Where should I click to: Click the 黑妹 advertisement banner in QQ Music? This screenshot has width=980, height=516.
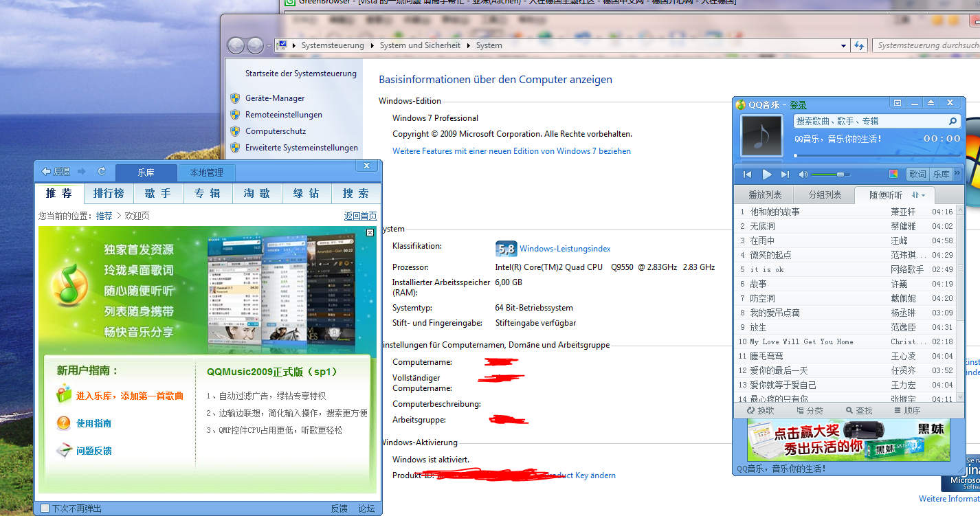click(x=848, y=438)
